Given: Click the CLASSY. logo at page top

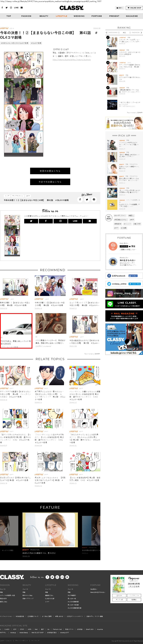Looking at the screenshot, I should click(71, 8).
